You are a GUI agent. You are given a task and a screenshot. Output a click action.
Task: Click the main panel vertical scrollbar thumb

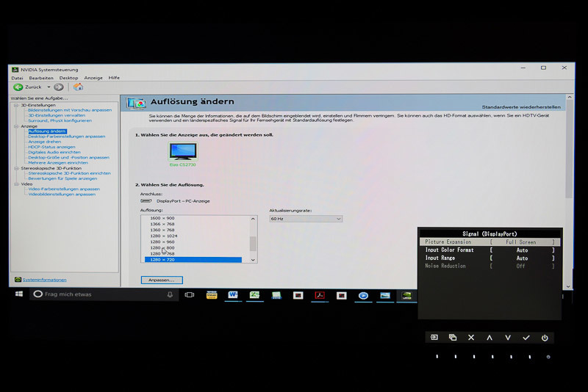569,150
